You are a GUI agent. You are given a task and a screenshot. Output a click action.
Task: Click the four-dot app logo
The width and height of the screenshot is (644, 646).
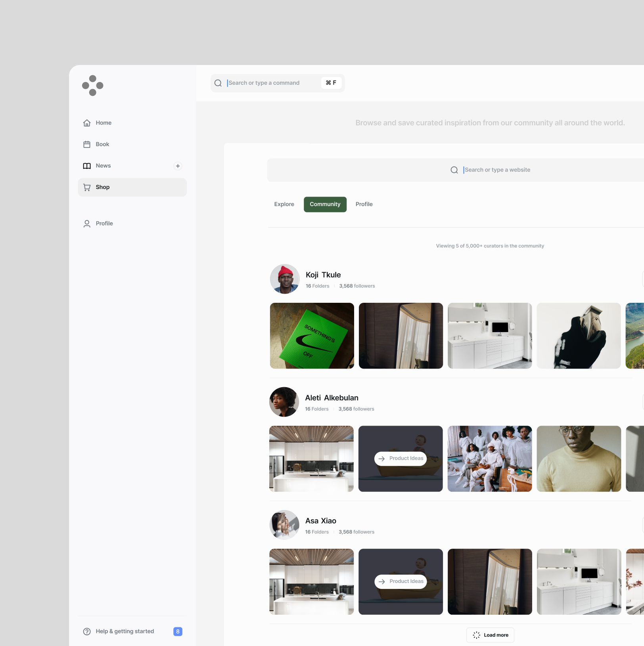(x=93, y=86)
